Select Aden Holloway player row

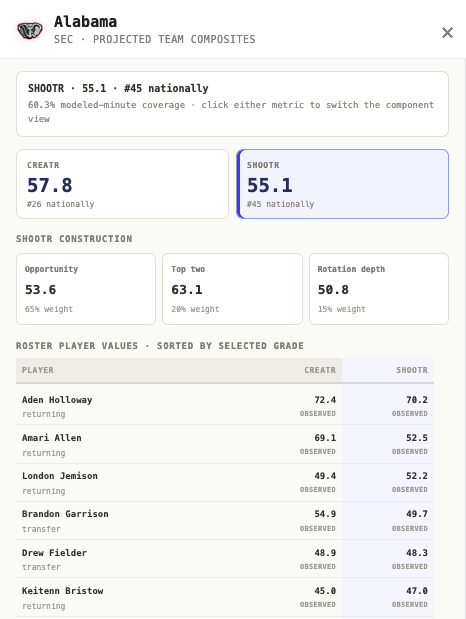click(x=225, y=406)
